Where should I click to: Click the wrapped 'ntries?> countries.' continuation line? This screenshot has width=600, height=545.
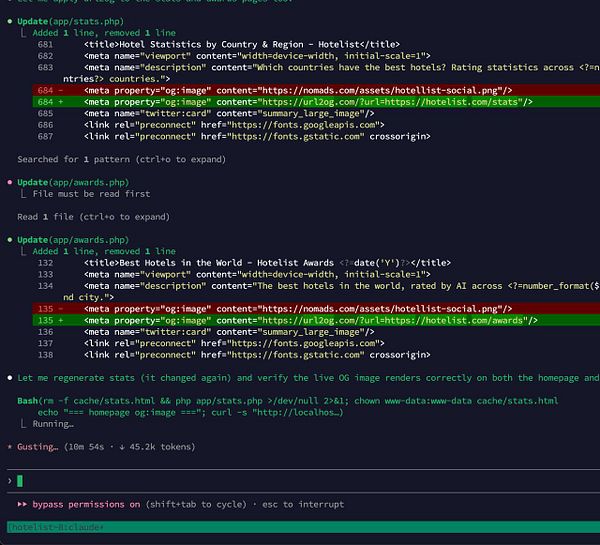117,79
